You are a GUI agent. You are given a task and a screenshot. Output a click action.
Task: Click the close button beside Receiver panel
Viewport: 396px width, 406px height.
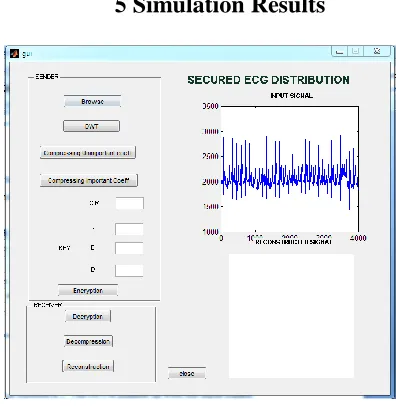click(x=187, y=373)
